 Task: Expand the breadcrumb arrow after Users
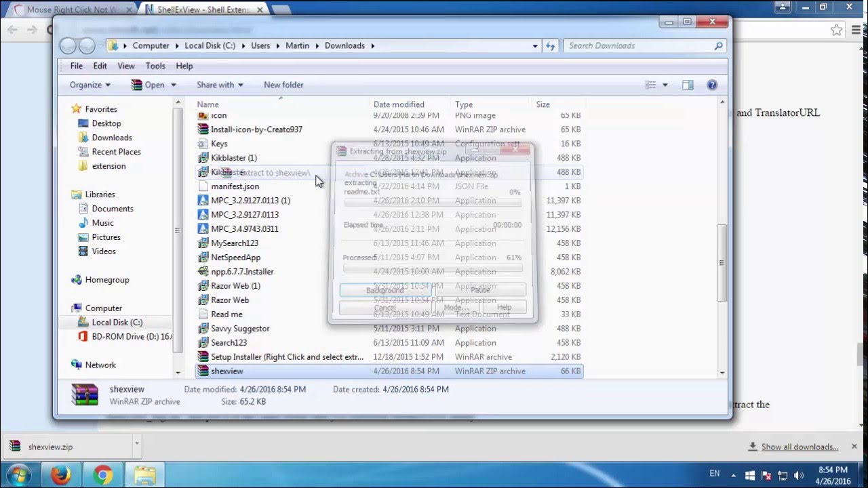(x=277, y=46)
